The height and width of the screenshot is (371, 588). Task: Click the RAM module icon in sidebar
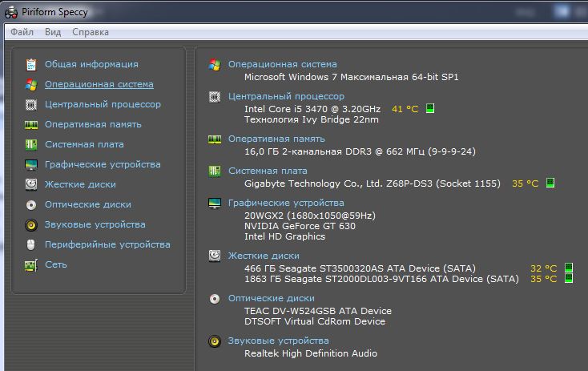[31, 124]
